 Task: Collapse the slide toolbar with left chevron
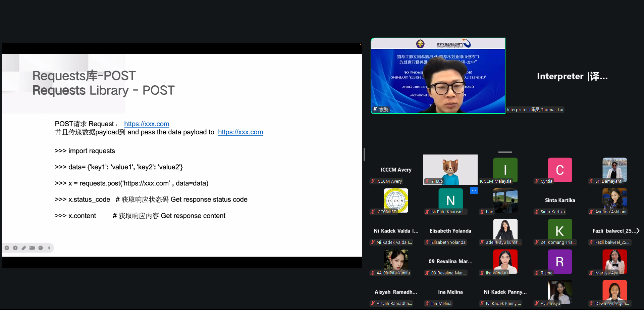point(49,248)
